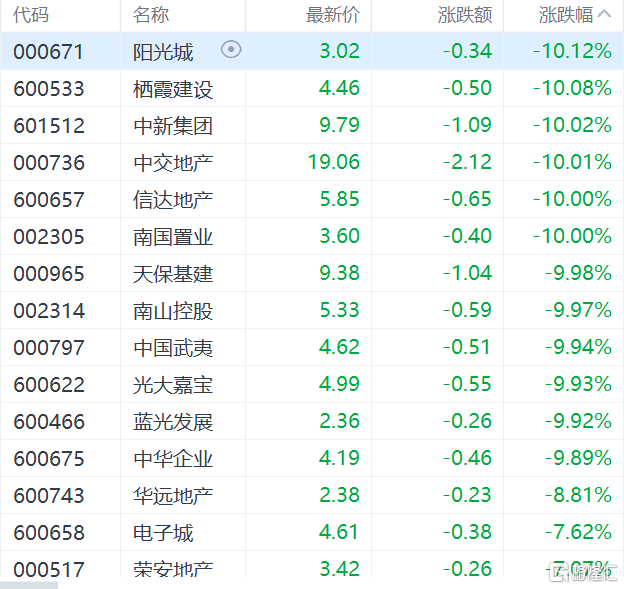Select stock code 000671
The width and height of the screenshot is (624, 589).
point(49,52)
